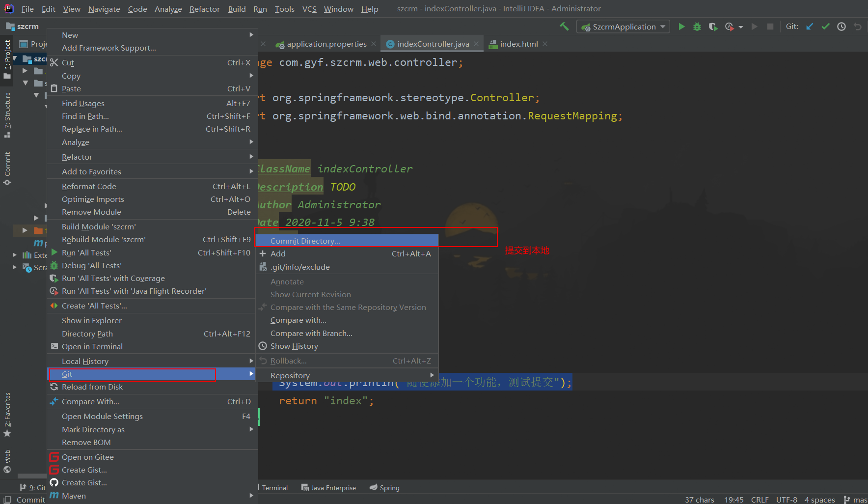The image size is (868, 504).
Task: Choose Commit Directory... in Git submenu
Action: (347, 241)
